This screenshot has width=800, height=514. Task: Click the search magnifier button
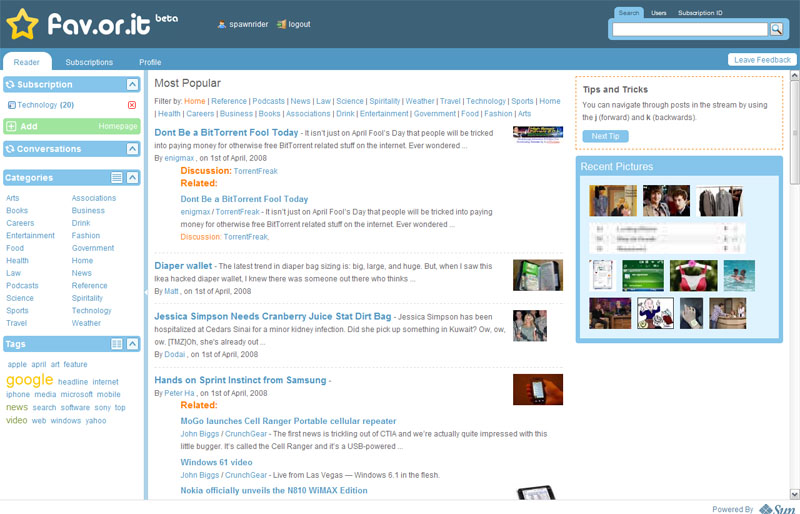pyautogui.click(x=776, y=29)
